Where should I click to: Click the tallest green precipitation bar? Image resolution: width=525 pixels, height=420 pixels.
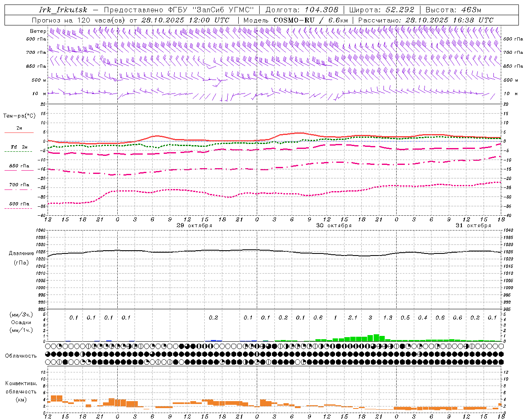(376, 338)
